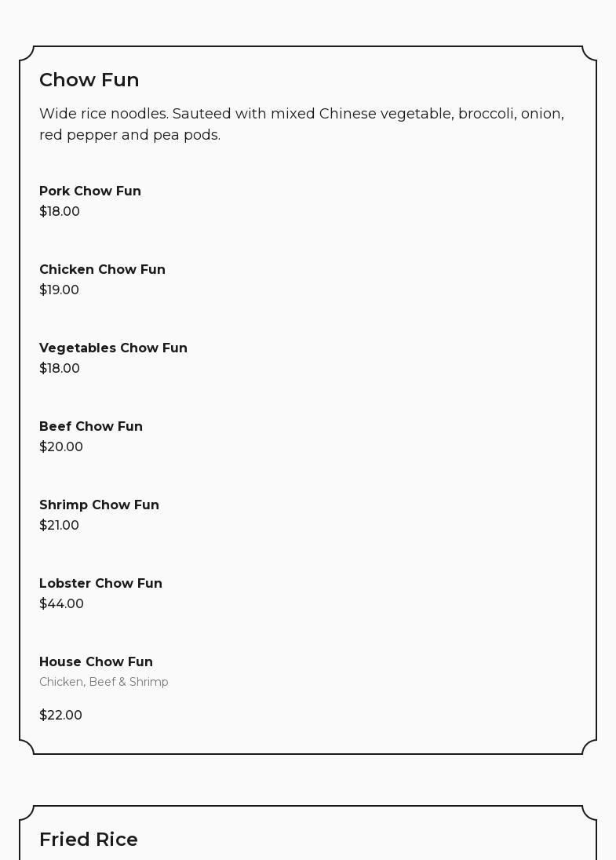Click the 'Chicken, Beef & Shrimp' description
The height and width of the screenshot is (860, 616).
(x=104, y=683)
